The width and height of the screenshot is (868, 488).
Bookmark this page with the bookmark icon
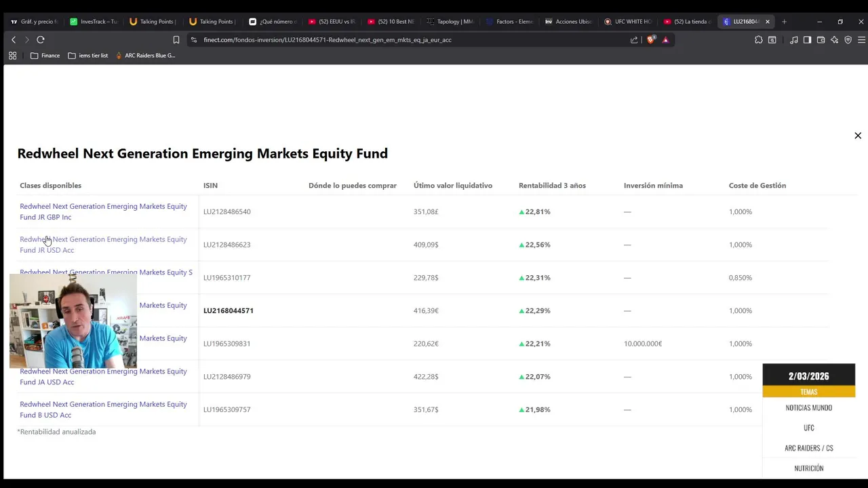(x=176, y=40)
